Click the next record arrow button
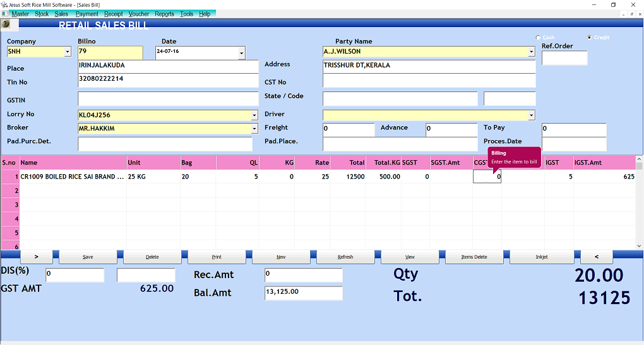The width and height of the screenshot is (644, 345). pyautogui.click(x=36, y=257)
